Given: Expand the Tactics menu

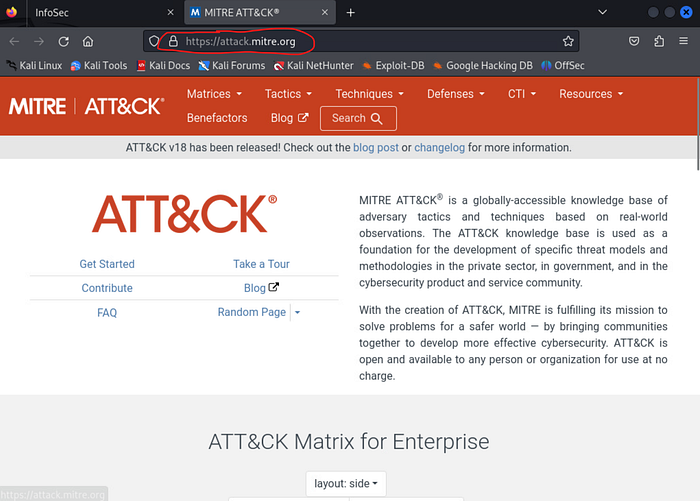Looking at the screenshot, I should [x=288, y=94].
